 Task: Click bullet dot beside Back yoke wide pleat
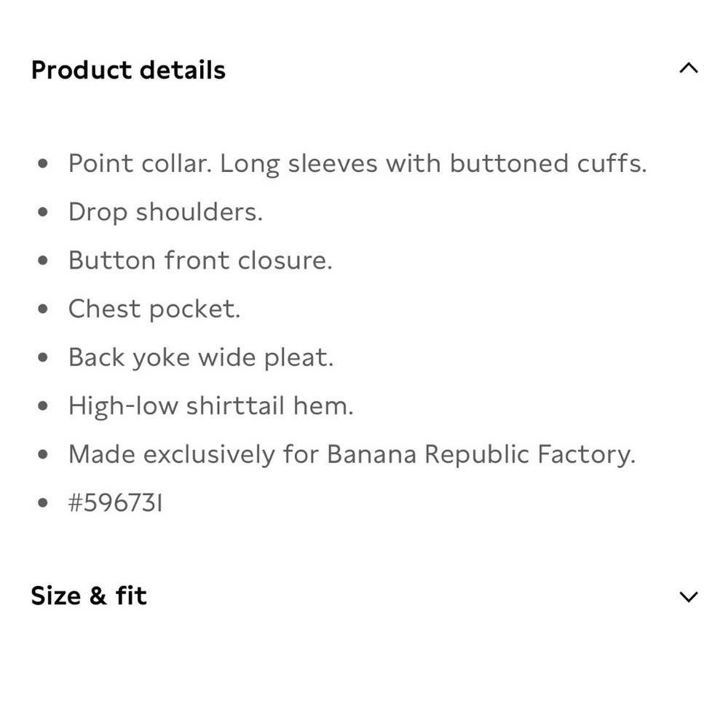[x=43, y=357]
